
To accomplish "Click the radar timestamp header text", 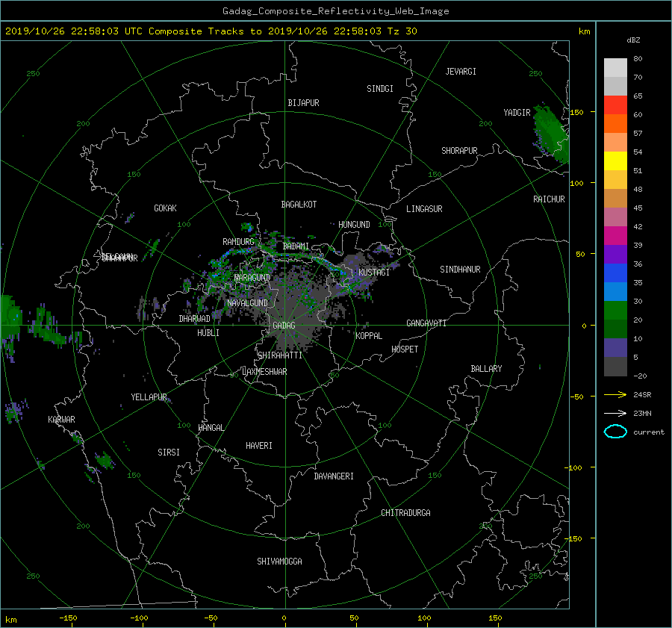I will 211,31.
